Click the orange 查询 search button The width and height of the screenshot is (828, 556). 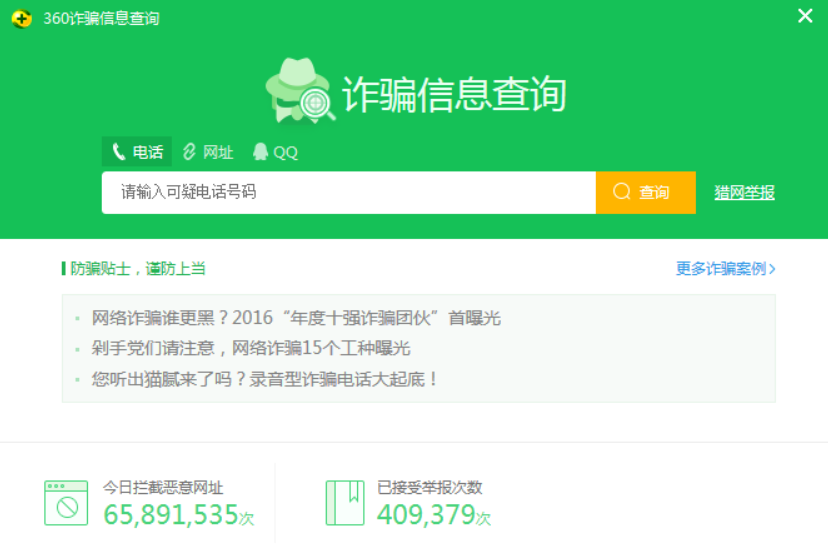(645, 192)
